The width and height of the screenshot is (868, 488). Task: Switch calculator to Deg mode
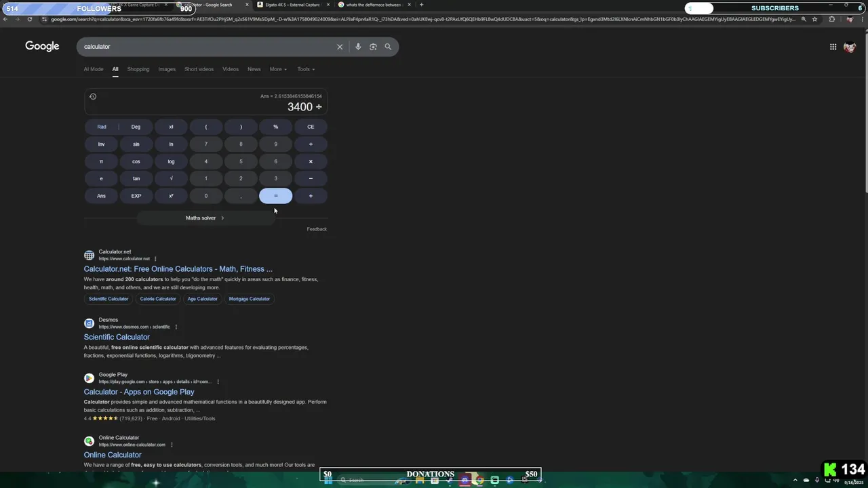(x=136, y=127)
